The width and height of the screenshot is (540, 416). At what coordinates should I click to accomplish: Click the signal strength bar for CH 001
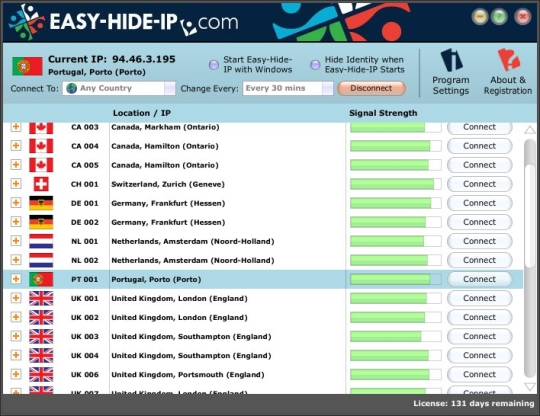[x=396, y=184]
